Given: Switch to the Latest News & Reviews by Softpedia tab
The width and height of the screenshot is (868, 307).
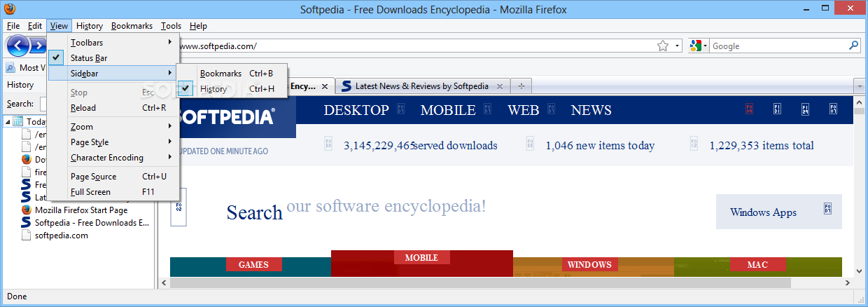Looking at the screenshot, I should pos(422,86).
